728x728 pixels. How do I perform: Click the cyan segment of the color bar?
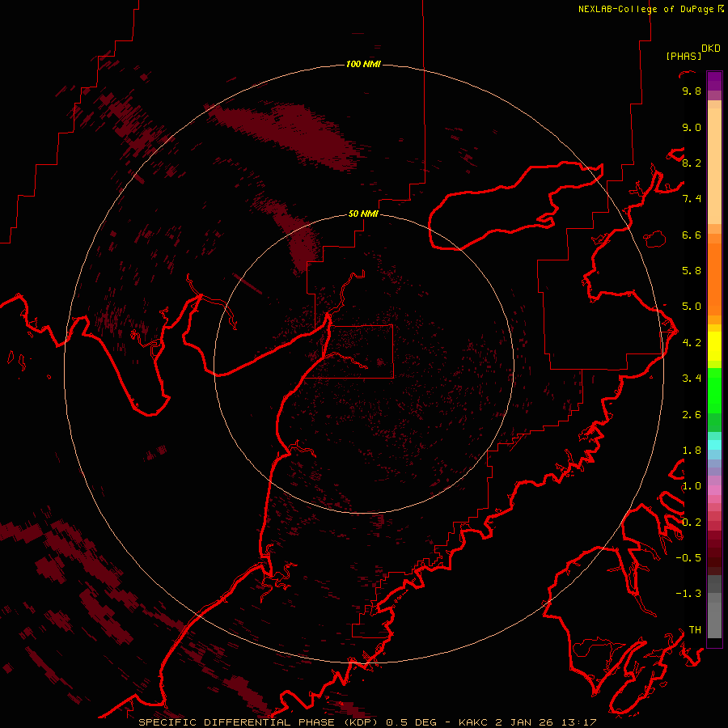[x=714, y=445]
